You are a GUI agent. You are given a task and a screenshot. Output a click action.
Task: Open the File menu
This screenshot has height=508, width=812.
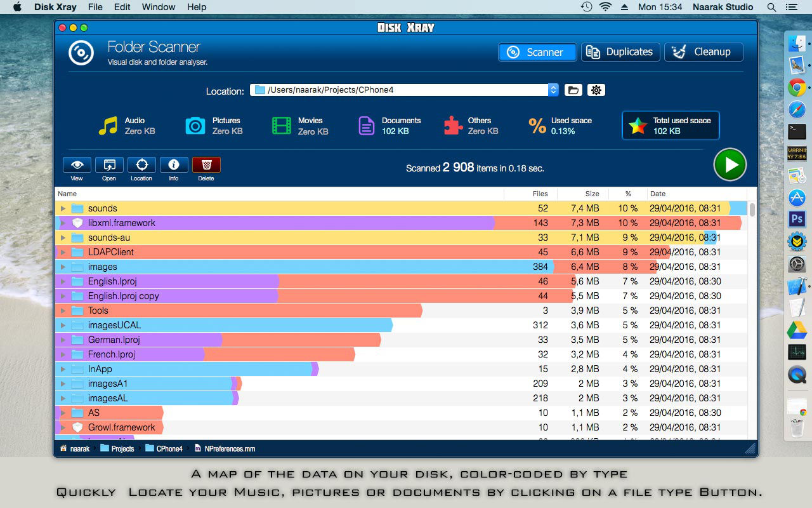[95, 7]
